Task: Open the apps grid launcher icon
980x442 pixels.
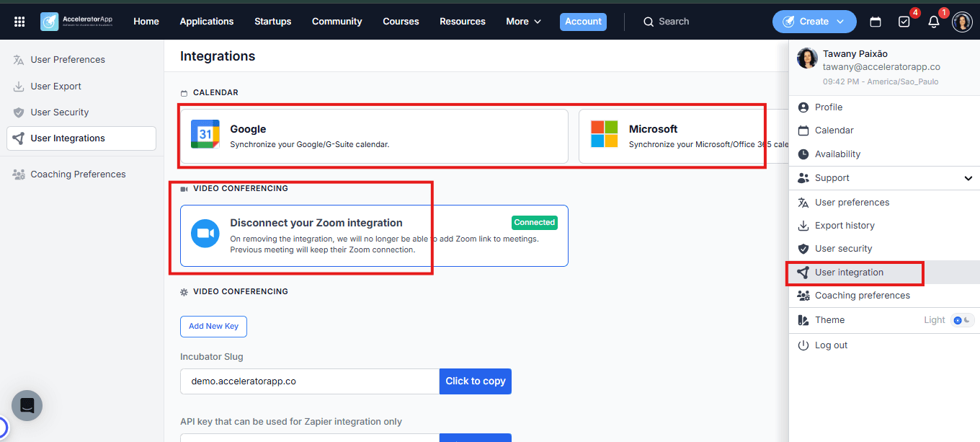Action: coord(19,22)
